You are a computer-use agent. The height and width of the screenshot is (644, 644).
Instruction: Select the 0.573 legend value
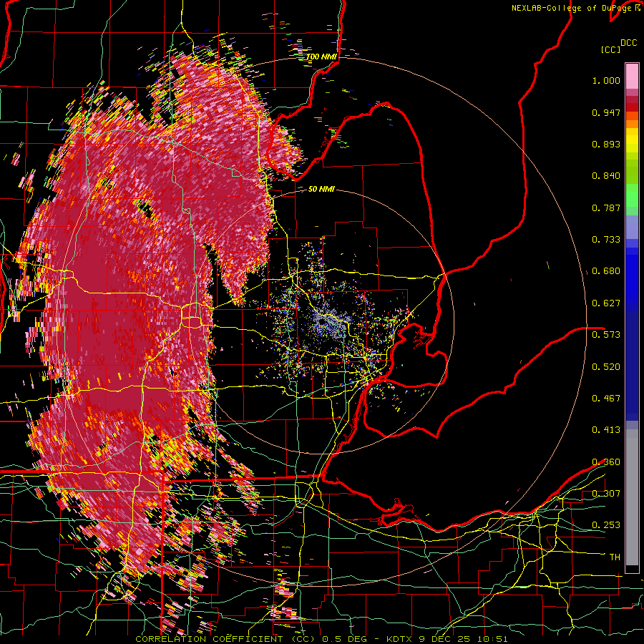pos(606,335)
